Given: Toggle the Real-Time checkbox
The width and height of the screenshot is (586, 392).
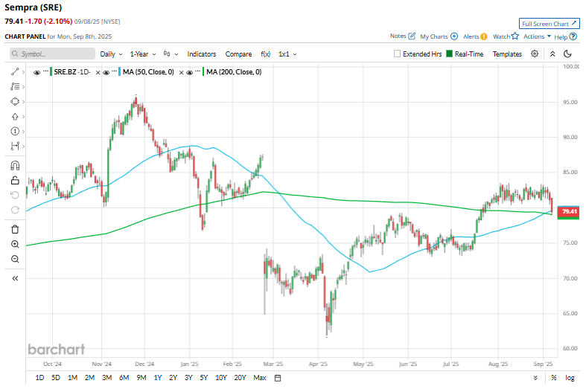Looking at the screenshot, I should pos(450,54).
